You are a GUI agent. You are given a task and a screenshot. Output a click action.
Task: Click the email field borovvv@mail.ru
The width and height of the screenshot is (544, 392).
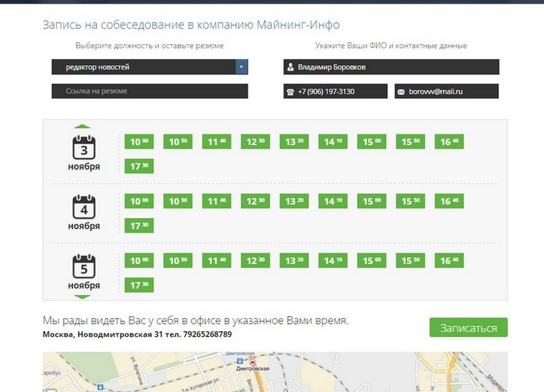coord(447,91)
